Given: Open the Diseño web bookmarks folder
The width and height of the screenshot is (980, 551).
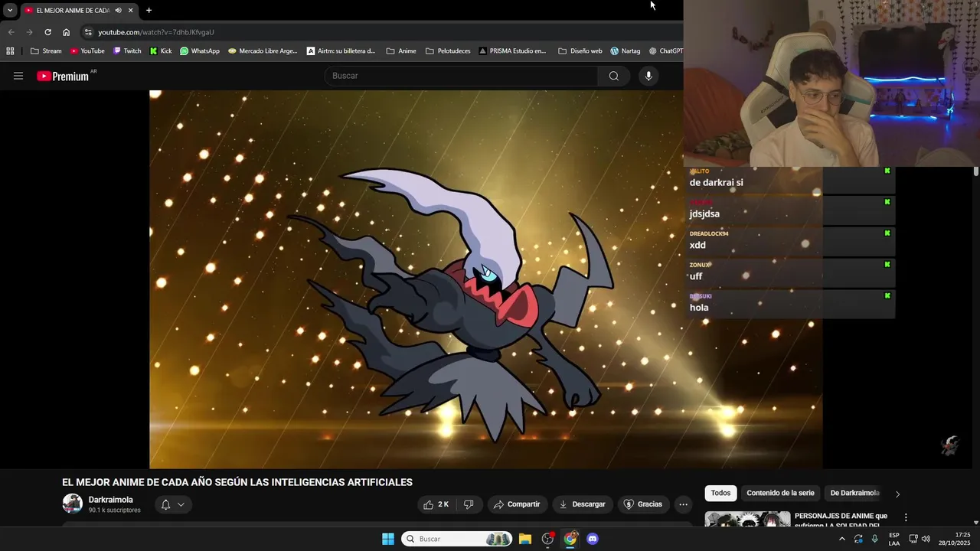Looking at the screenshot, I should pos(580,51).
